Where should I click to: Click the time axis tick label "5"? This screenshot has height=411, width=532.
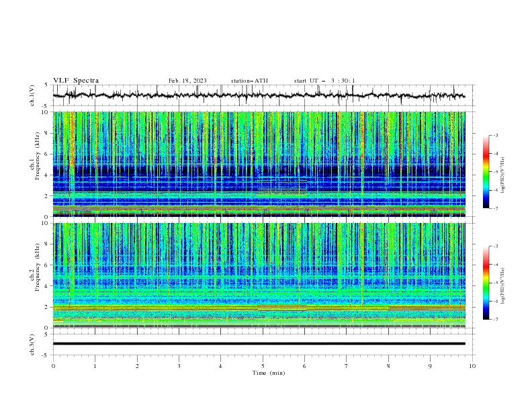[263, 366]
